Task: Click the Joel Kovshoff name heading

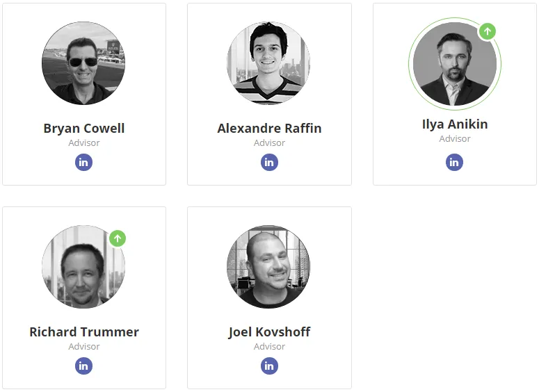Action: [x=269, y=332]
